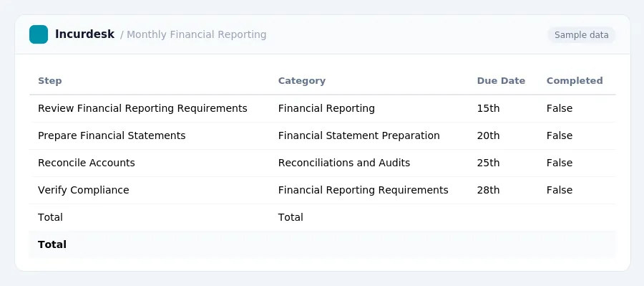Select the Prepare Financial Statements step
644x286 pixels.
112,135
